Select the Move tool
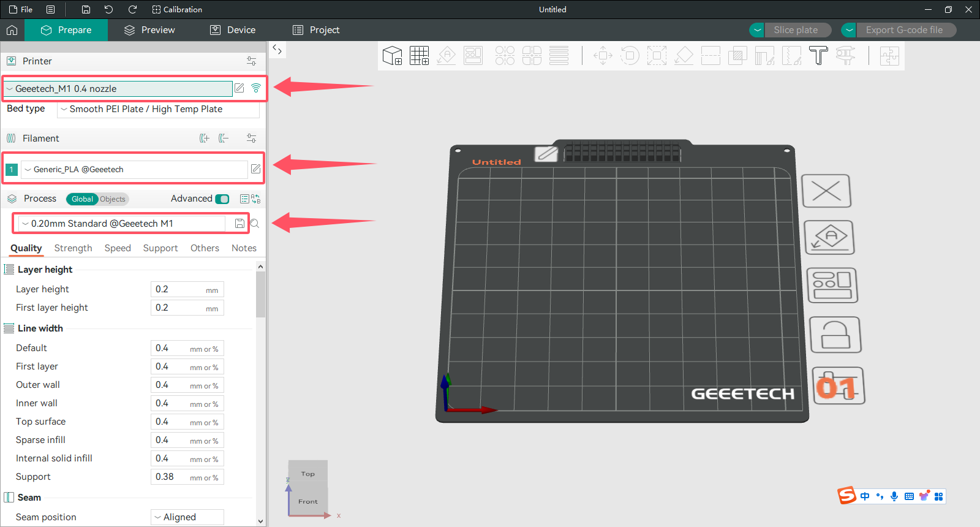 (x=603, y=56)
